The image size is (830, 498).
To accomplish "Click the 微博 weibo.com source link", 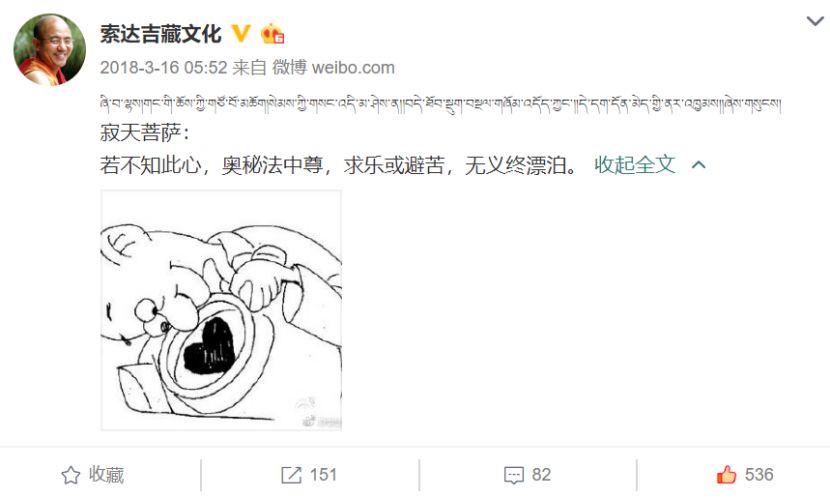I will (x=333, y=68).
